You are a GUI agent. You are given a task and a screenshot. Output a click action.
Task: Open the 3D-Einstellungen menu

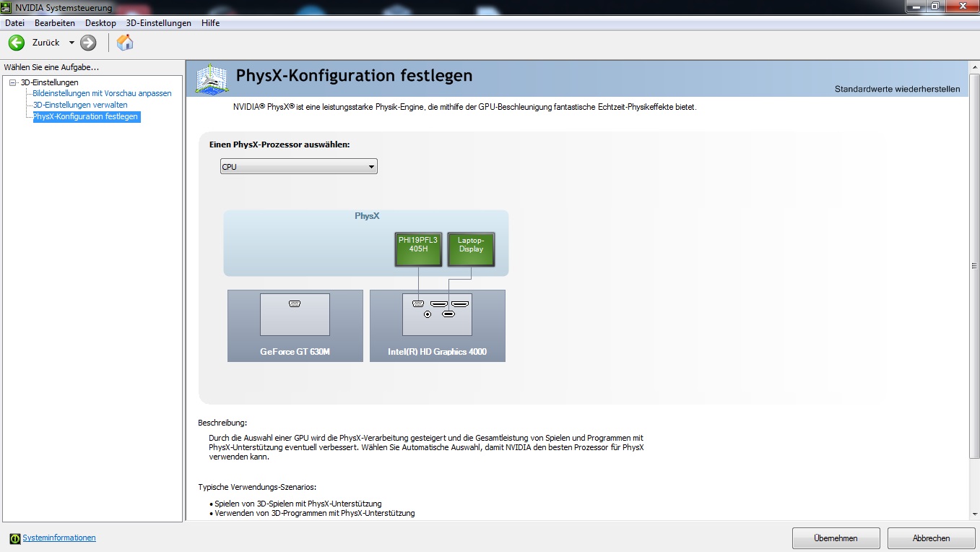coord(159,23)
